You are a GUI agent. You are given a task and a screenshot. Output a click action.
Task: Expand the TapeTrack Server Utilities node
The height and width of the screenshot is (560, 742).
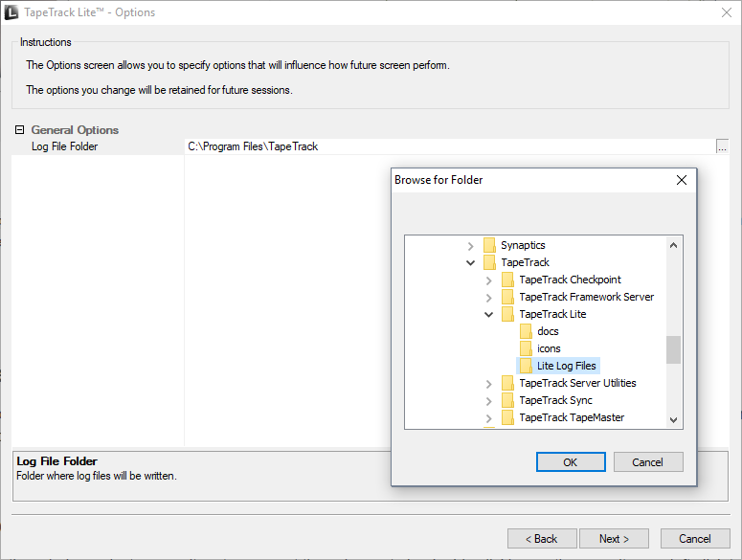(x=489, y=384)
